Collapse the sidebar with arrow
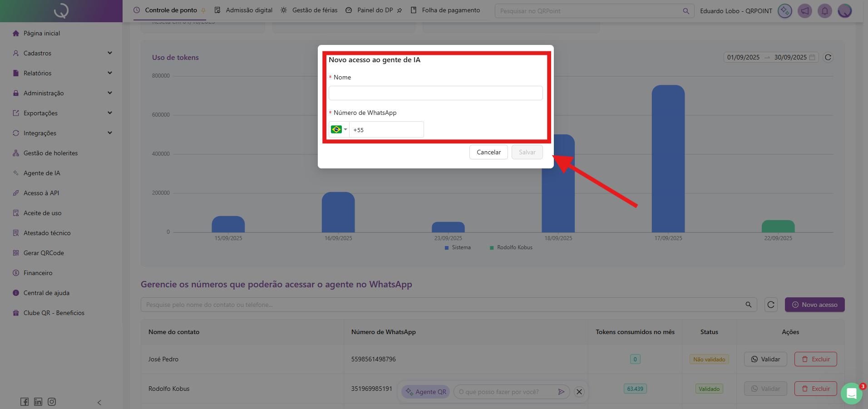This screenshot has width=868, height=409. 99,402
